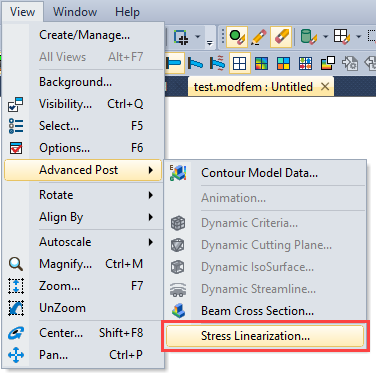This screenshot has width=376, height=375.
Task: Open the toolbar overflow options arrow
Action: 210,42
